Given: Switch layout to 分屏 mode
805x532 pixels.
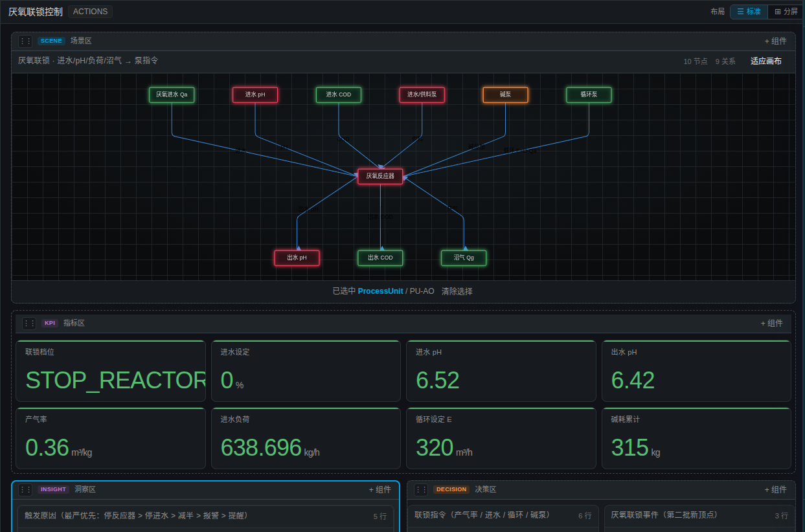Looking at the screenshot, I should 786,12.
